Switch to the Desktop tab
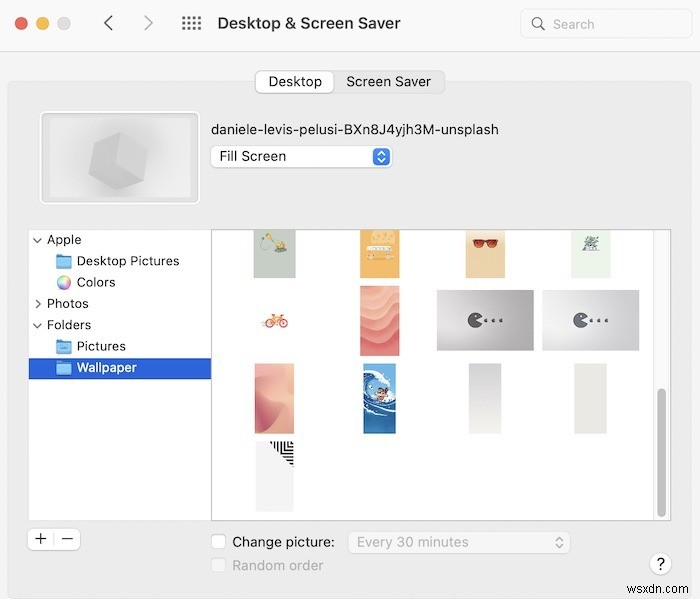 pos(295,82)
